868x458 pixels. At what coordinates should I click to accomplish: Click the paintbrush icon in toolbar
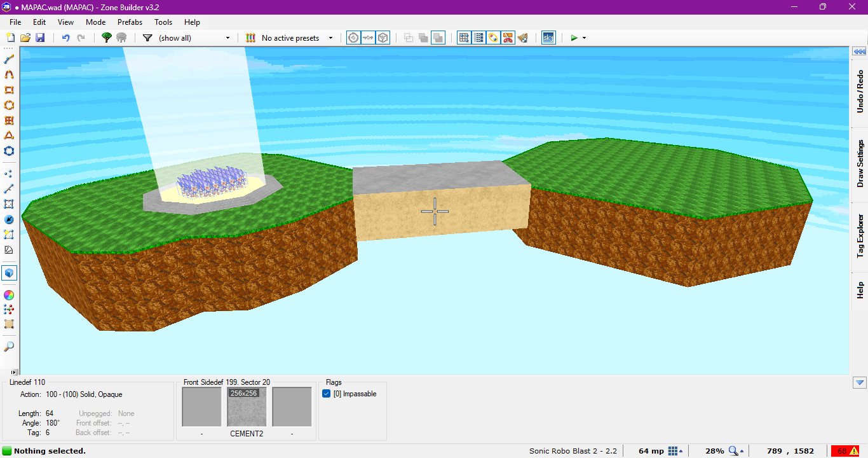pos(522,38)
